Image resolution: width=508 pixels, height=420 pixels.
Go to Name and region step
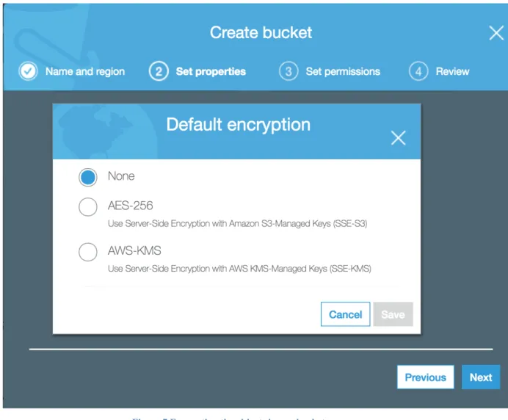point(85,71)
